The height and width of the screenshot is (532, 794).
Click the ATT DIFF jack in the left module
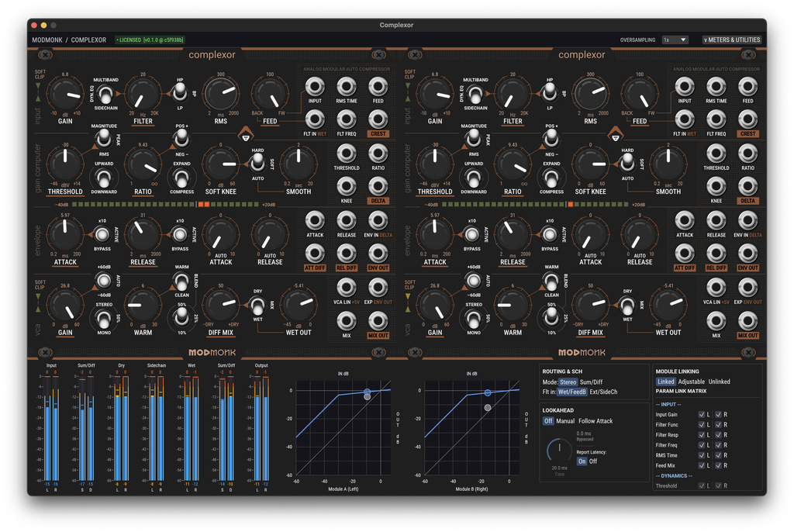(315, 254)
